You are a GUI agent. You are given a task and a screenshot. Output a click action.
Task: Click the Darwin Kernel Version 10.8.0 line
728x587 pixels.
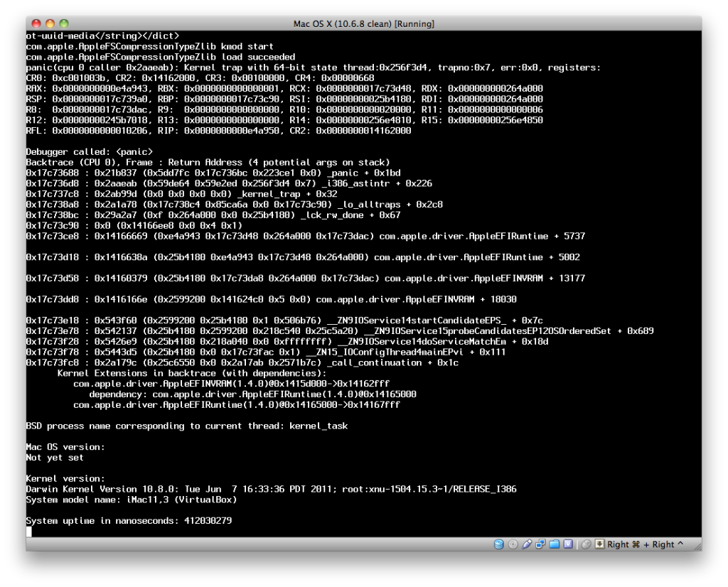[x=271, y=489]
